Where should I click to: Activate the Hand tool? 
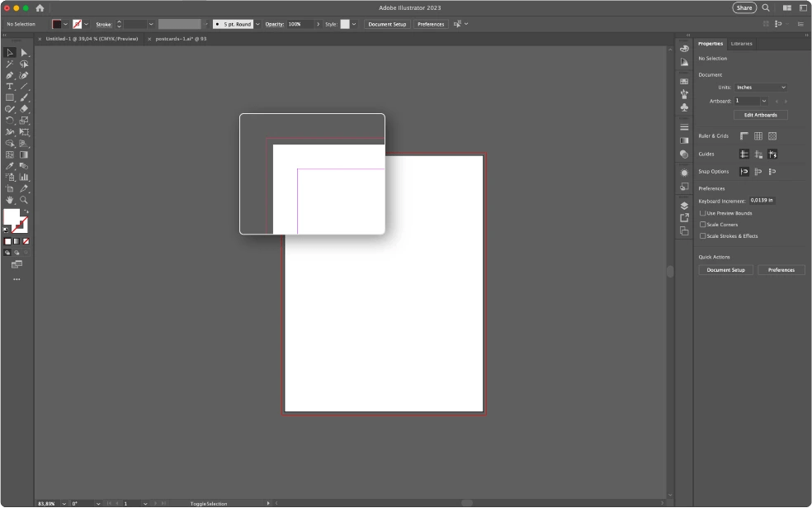[10, 199]
